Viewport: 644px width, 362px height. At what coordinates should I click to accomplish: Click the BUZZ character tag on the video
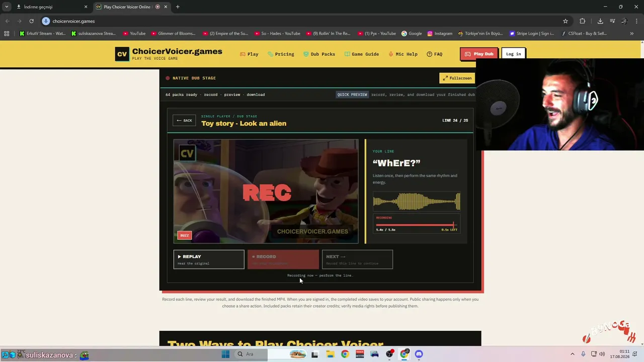pyautogui.click(x=185, y=235)
